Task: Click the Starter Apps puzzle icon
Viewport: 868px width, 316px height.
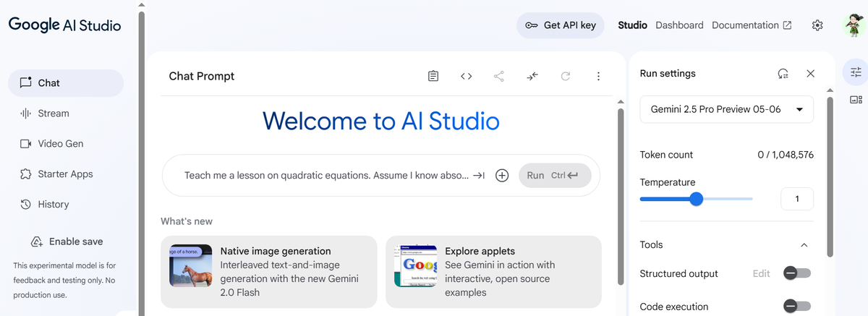Action: [x=26, y=174]
